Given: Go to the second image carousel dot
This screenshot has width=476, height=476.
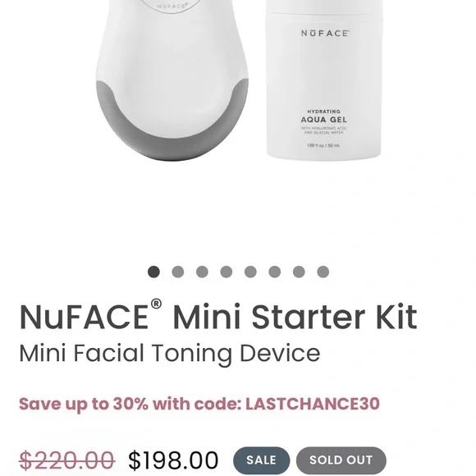Looking at the screenshot, I should [178, 272].
